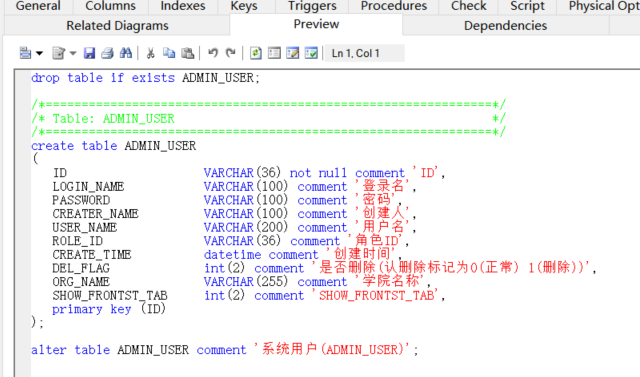
Task: Click the Cut scissors icon
Action: (151, 53)
